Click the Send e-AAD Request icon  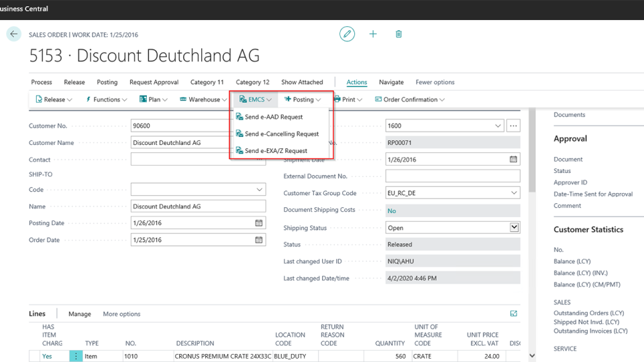click(x=239, y=117)
